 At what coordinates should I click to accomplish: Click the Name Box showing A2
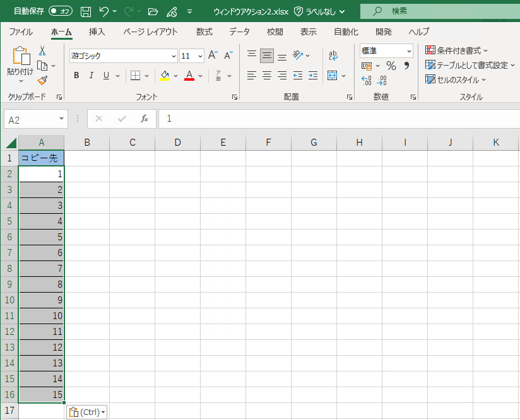pyautogui.click(x=30, y=119)
